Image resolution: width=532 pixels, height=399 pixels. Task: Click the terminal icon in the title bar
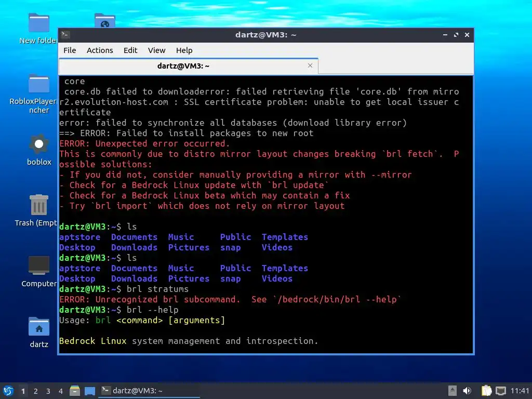(65, 35)
